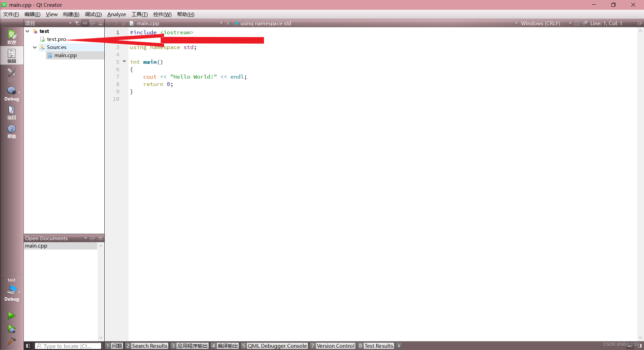Open the Projects (项目) mode
This screenshot has width=644, height=350.
[12, 112]
